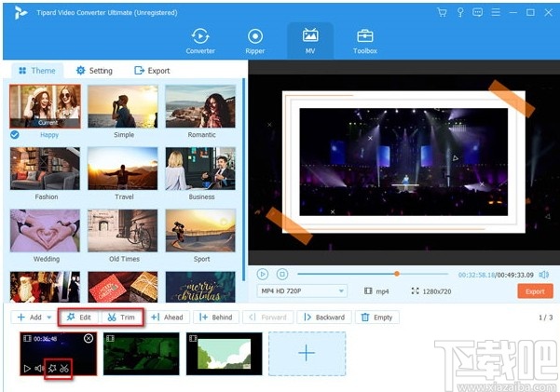
Task: Click the Empty trash button
Action: point(377,317)
